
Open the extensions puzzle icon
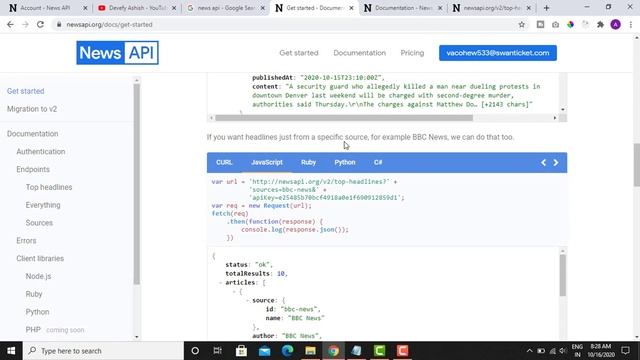[x=600, y=24]
